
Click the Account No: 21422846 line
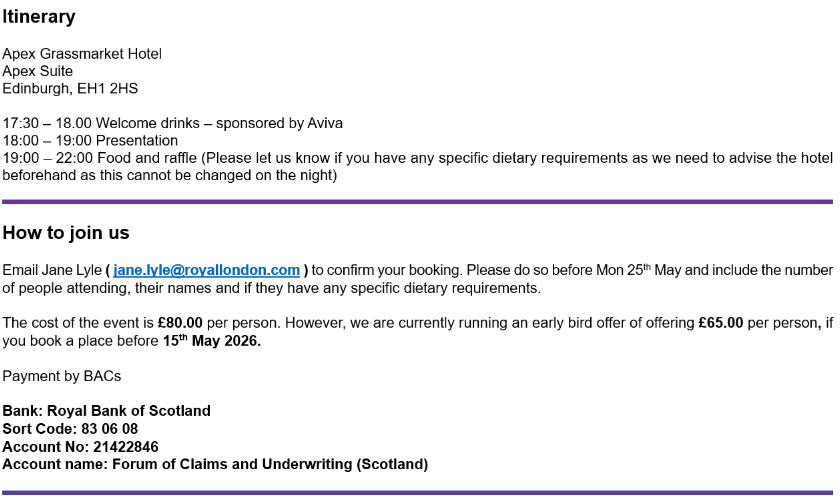click(x=80, y=447)
